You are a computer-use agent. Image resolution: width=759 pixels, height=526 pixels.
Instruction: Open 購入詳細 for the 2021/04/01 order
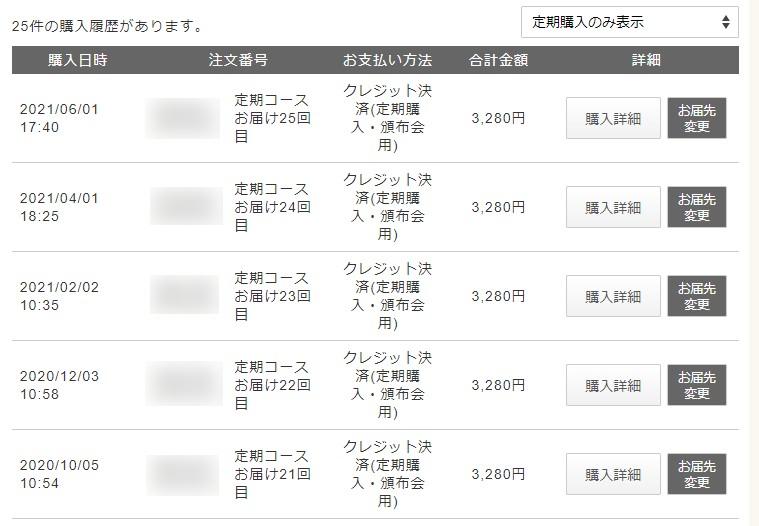[x=613, y=208]
